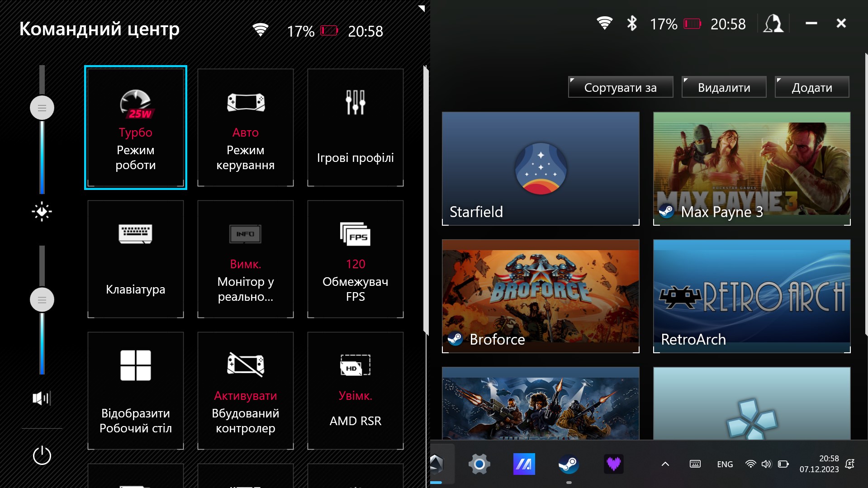Open the Turbo operating mode tile
Viewport: 868px width, 488px height.
[x=135, y=128]
